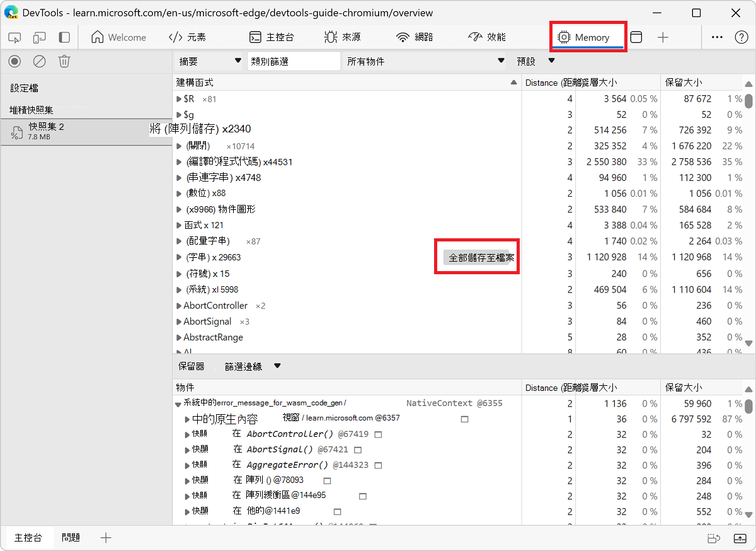756x551 pixels.
Task: Toggle the Activity Bar sidebar icon
Action: point(63,37)
